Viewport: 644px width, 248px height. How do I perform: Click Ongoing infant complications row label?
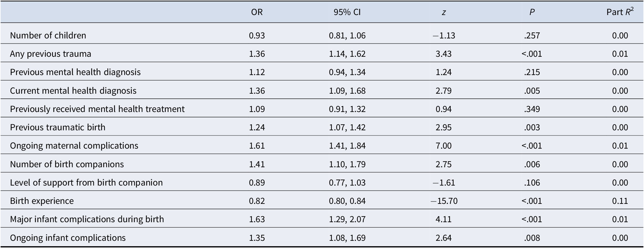click(68, 238)
